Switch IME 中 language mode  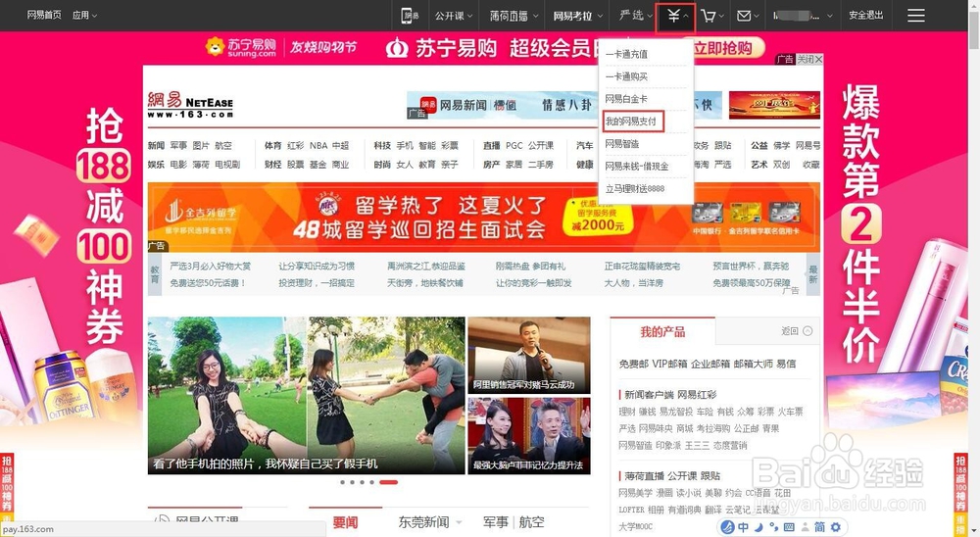point(744,527)
